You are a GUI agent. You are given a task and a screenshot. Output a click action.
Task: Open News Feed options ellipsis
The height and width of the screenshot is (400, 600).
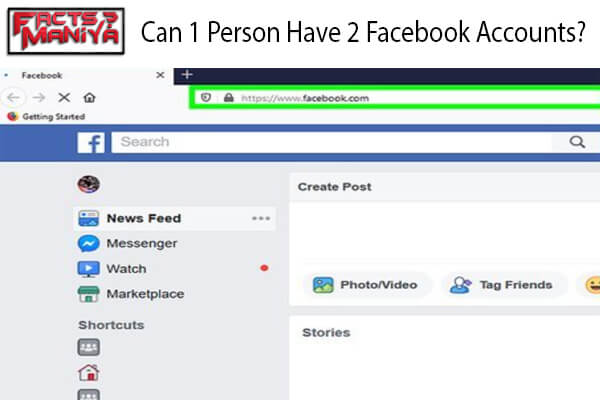pos(261,219)
